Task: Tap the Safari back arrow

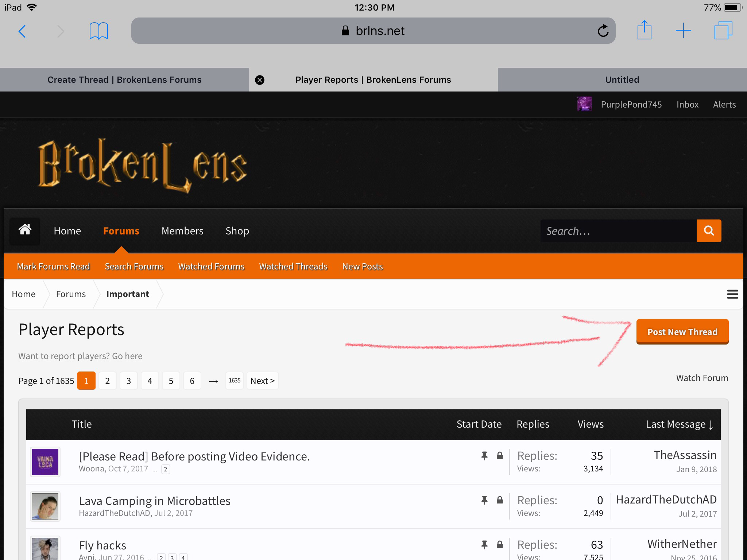Action: click(x=22, y=31)
